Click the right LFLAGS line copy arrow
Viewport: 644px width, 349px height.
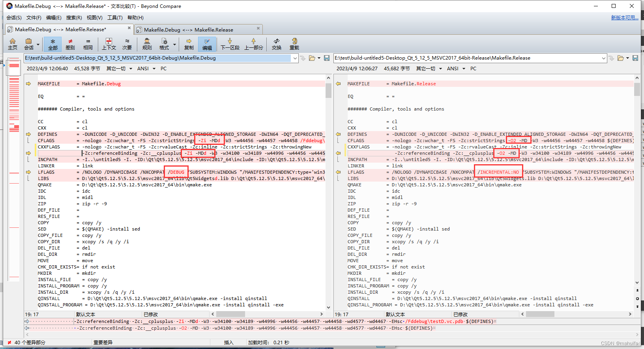338,172
